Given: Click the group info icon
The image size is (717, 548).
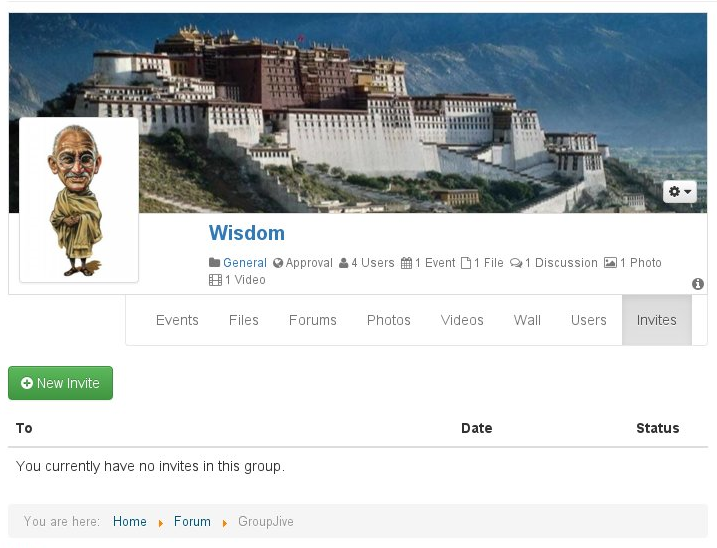Looking at the screenshot, I should [x=697, y=284].
